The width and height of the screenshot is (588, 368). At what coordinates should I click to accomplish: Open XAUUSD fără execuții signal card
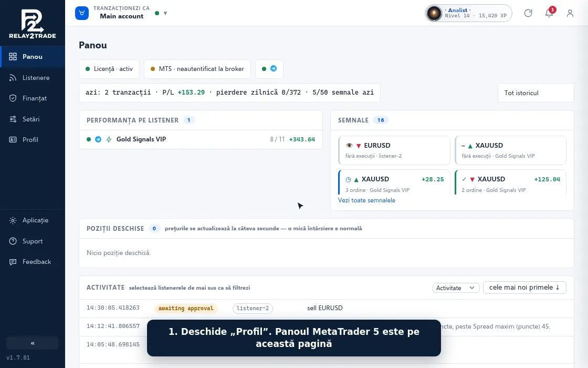point(510,150)
